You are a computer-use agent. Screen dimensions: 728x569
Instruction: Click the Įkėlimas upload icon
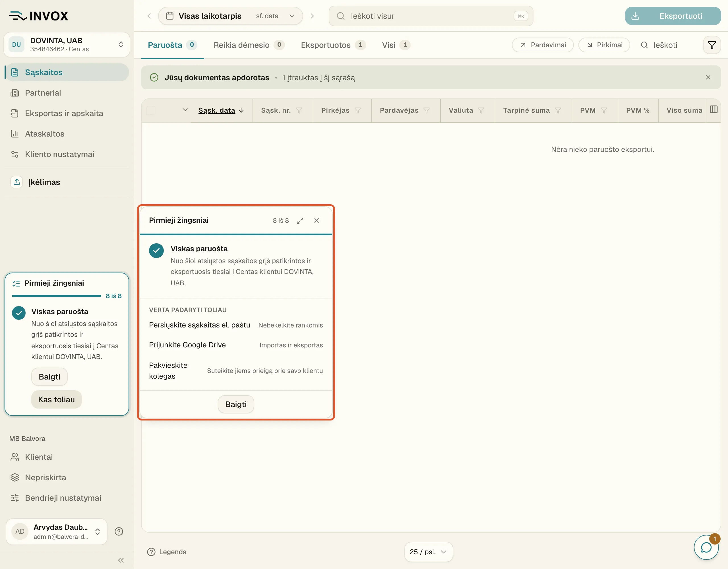(17, 182)
